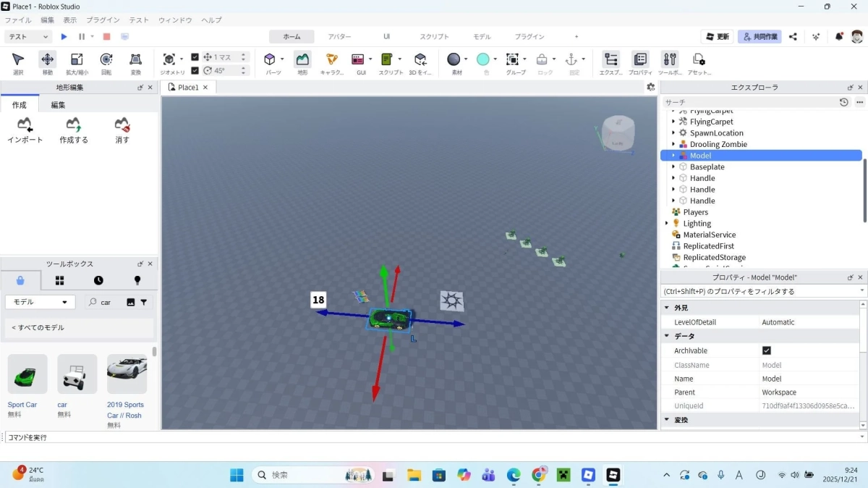Click the グループ group icon

point(512,59)
